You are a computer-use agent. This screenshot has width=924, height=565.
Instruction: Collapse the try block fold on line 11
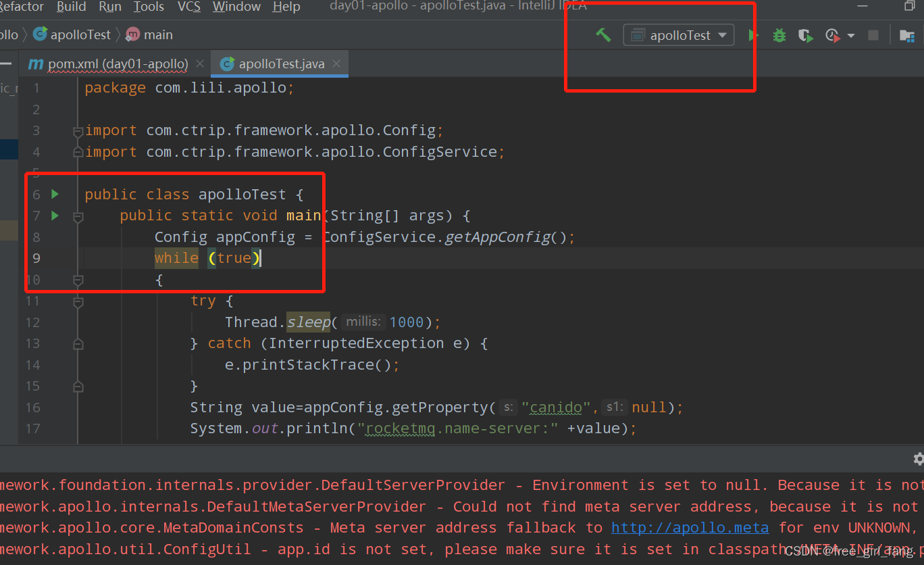(x=78, y=301)
